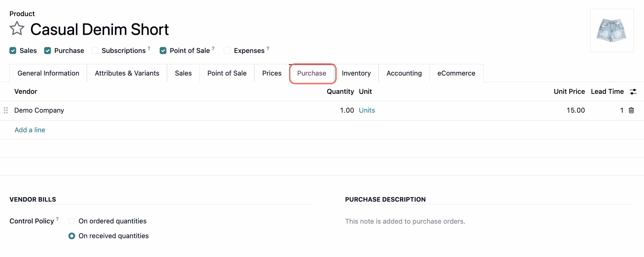
Task: Click the Point of Sale help tooltip icon
Action: click(x=213, y=49)
